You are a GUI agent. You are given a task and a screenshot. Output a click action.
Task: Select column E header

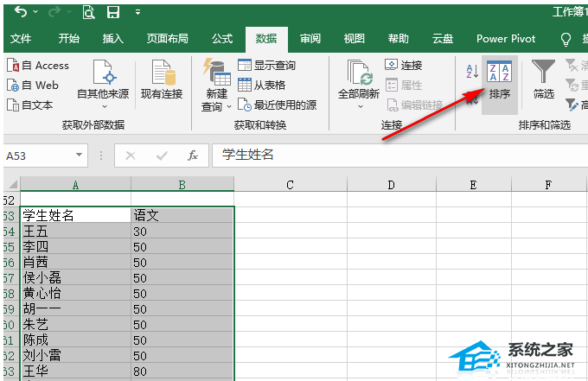point(474,185)
